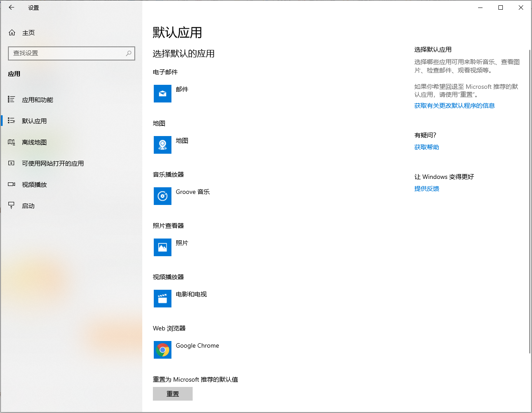Screen dimensions: 532x413
Task: Open 获取有关更改默认程序的信息 link
Action: coord(454,106)
